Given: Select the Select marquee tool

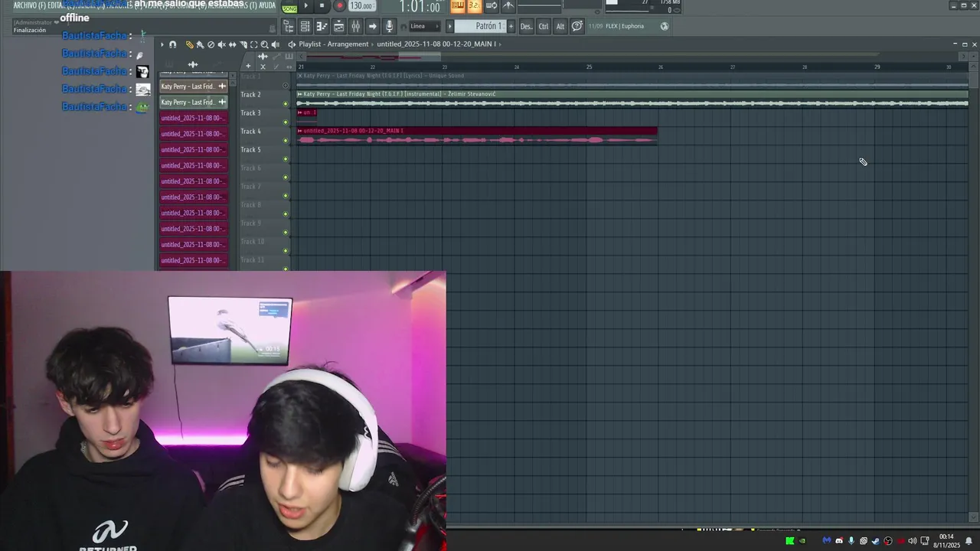Looking at the screenshot, I should coord(253,44).
